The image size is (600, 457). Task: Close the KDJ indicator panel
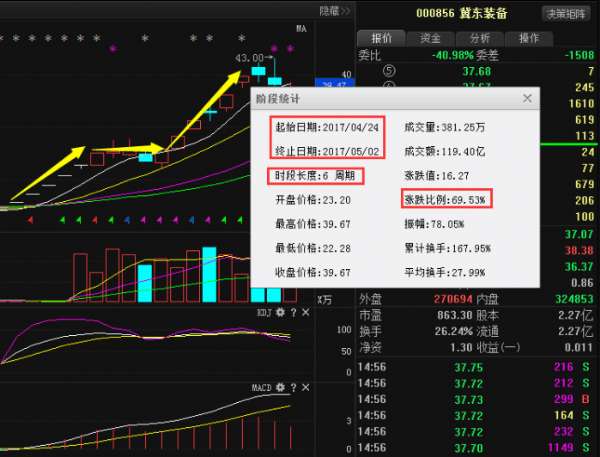(305, 312)
